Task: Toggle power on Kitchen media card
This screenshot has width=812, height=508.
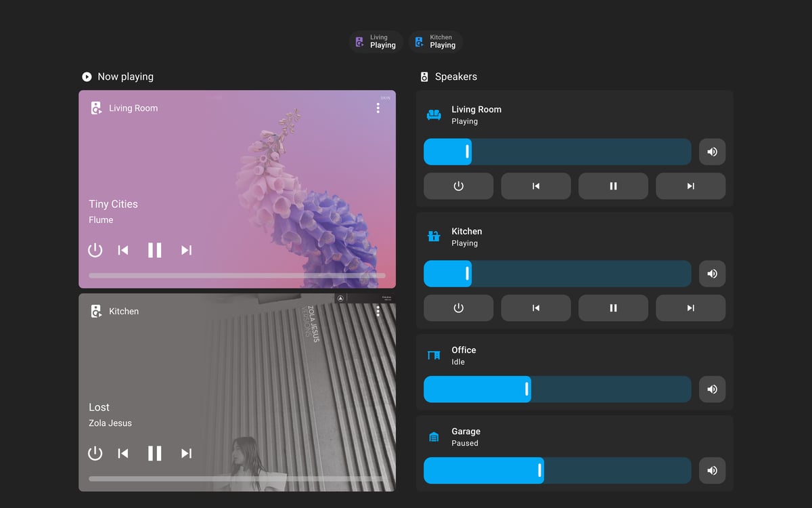Action: (x=95, y=453)
